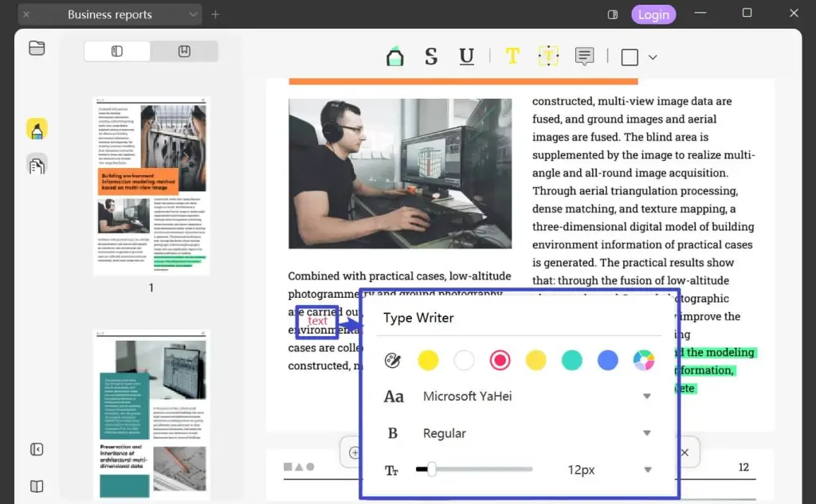This screenshot has height=504, width=816.
Task: Click the pink 'text' typewriter annotation
Action: (x=317, y=322)
